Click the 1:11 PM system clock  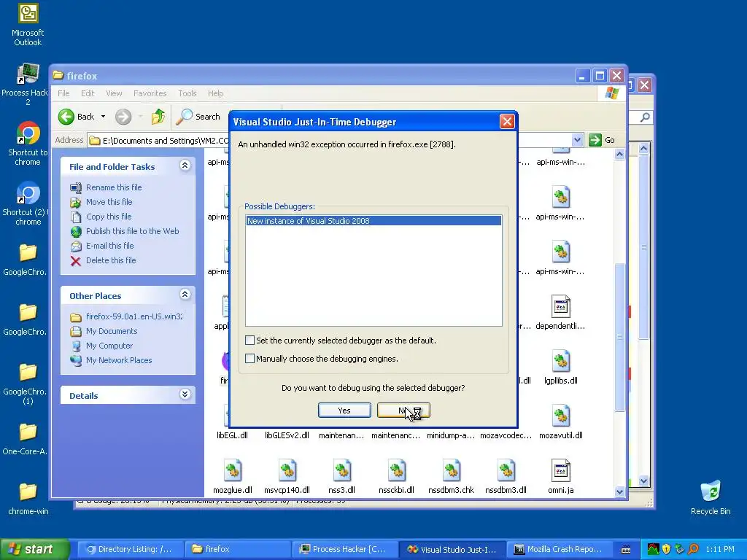click(x=720, y=549)
